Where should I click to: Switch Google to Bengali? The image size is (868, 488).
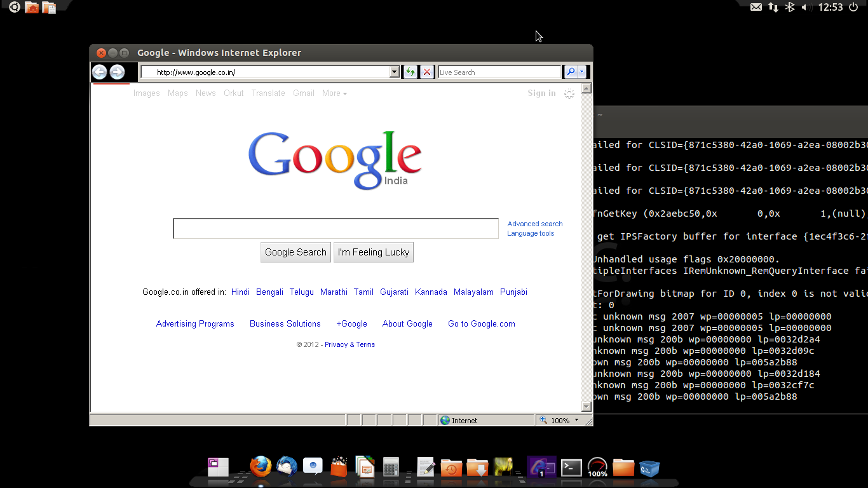pyautogui.click(x=269, y=292)
